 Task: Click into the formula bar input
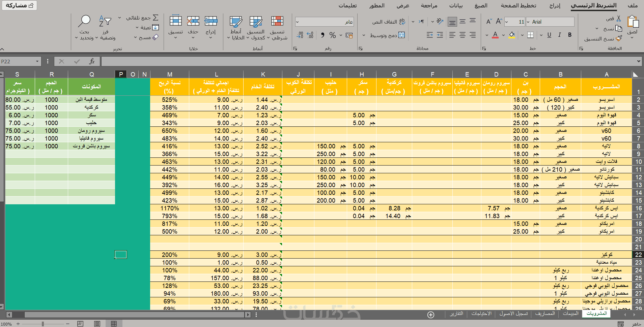click(x=368, y=61)
